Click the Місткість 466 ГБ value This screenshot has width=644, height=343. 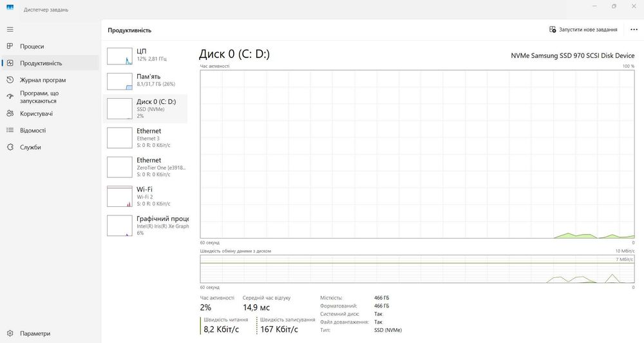pyautogui.click(x=381, y=298)
